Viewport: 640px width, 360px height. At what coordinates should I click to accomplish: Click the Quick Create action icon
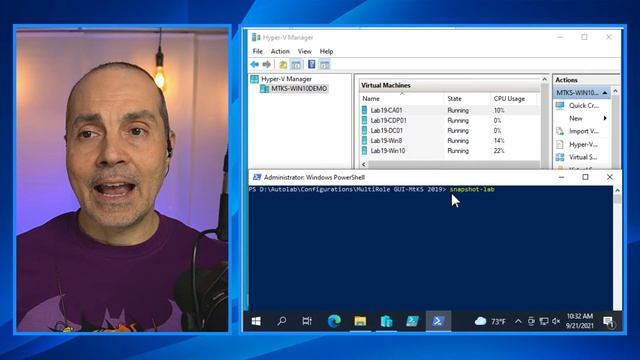pos(560,105)
